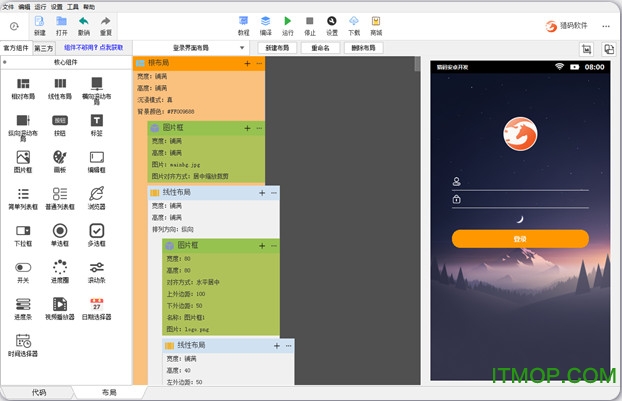Select the 开关 switch component
Image resolution: width=622 pixels, height=401 pixels.
23,268
